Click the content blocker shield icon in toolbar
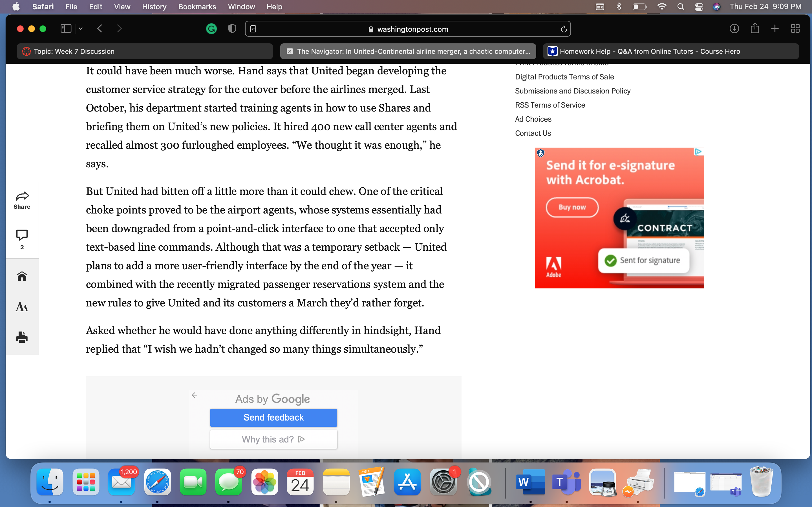Image resolution: width=812 pixels, height=507 pixels. coord(232,29)
